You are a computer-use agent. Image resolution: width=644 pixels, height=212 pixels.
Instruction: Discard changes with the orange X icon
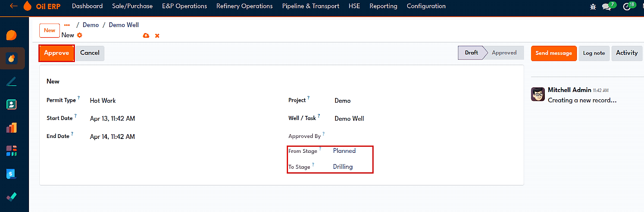[x=157, y=36]
